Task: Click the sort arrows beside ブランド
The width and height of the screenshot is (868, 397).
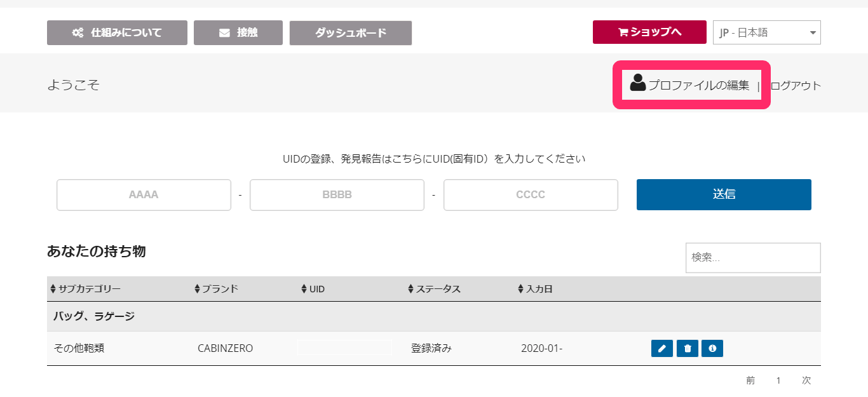Action: [197, 289]
